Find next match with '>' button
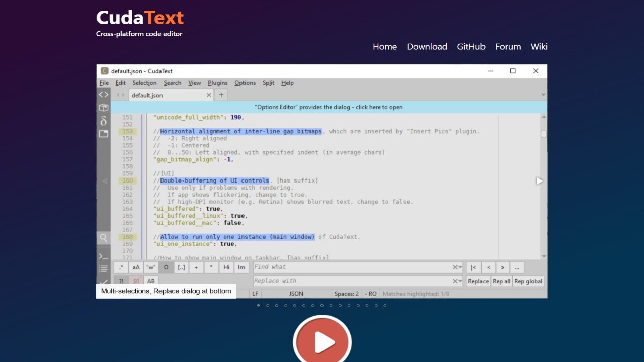This screenshot has height=362, width=644. tap(502, 267)
